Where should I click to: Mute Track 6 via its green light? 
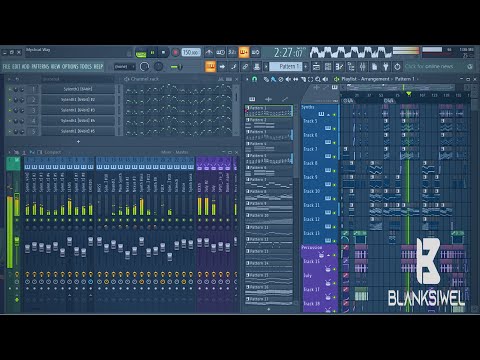click(x=335, y=142)
